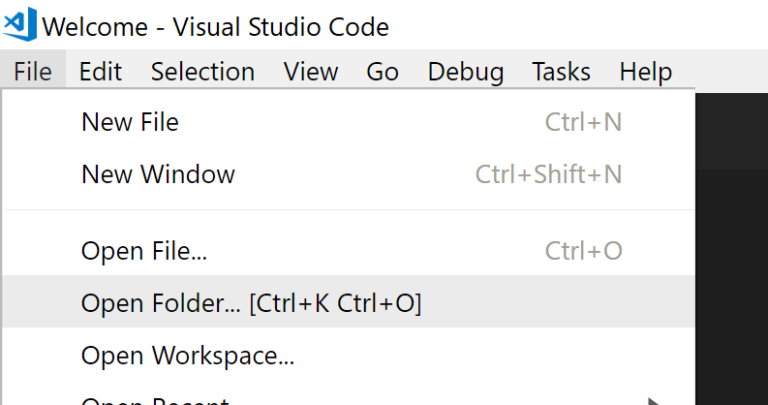This screenshot has width=768, height=405.
Task: Select the New Window entry
Action: coord(158,174)
